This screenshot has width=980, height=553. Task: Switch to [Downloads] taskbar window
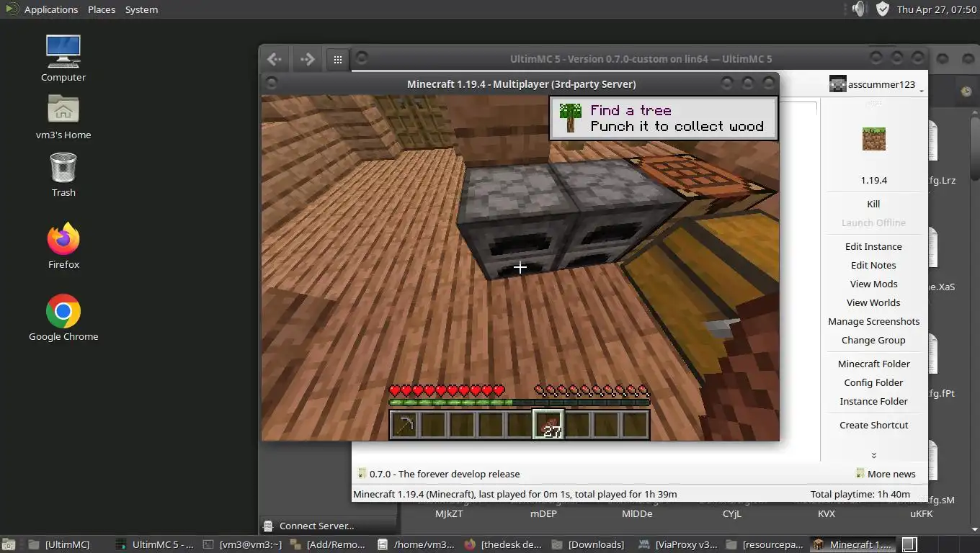tap(591, 544)
